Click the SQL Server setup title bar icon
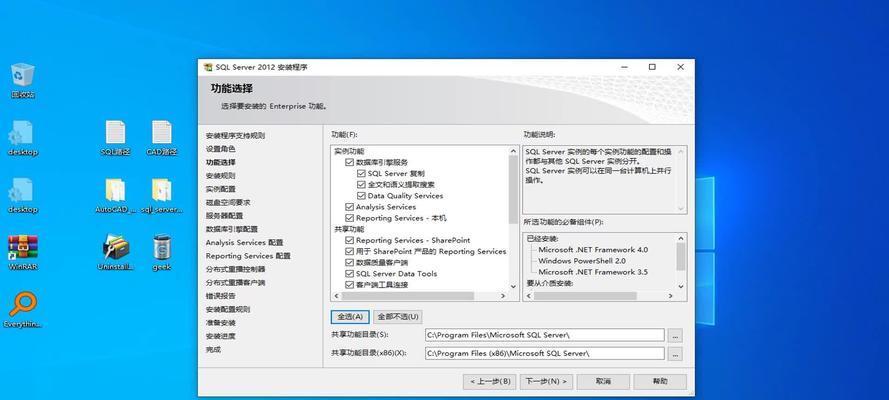 208,67
